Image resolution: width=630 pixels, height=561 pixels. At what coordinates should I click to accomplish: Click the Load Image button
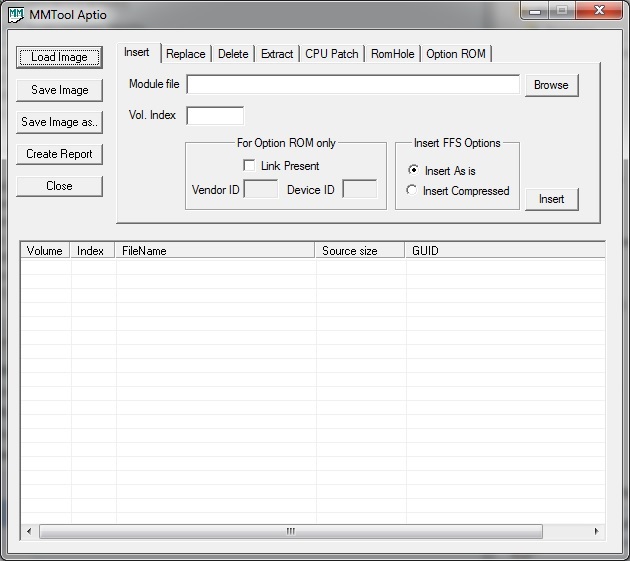pos(59,57)
